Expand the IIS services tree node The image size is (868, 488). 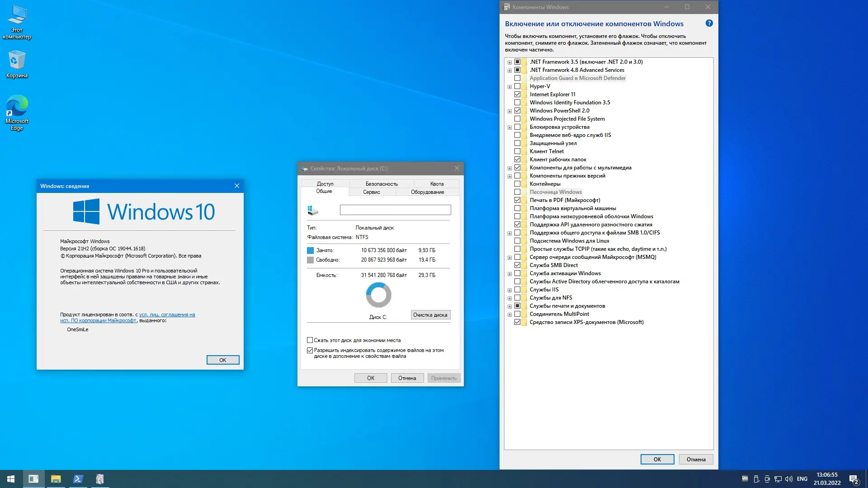pyautogui.click(x=509, y=290)
